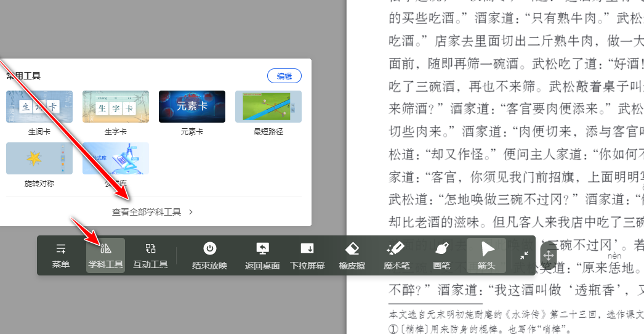Select the 画笔 brush tool
644x334 pixels.
(x=441, y=256)
